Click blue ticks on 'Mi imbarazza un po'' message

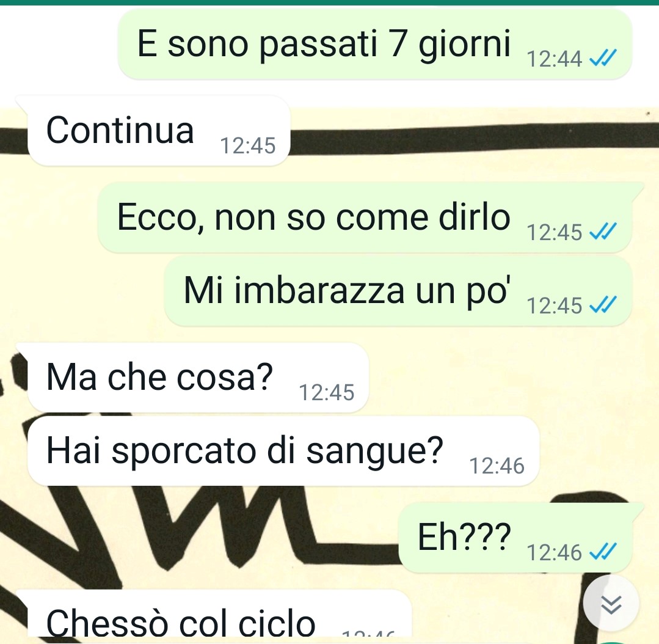tap(603, 305)
